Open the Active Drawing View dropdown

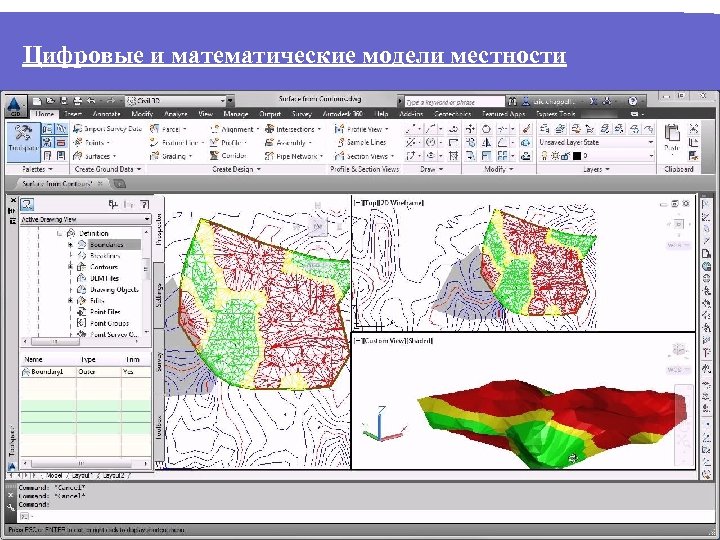tap(85, 219)
